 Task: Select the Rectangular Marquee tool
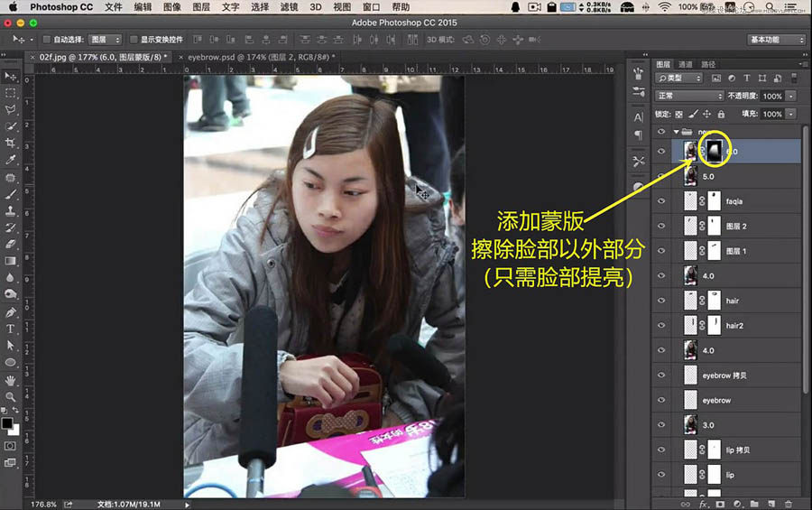click(10, 93)
